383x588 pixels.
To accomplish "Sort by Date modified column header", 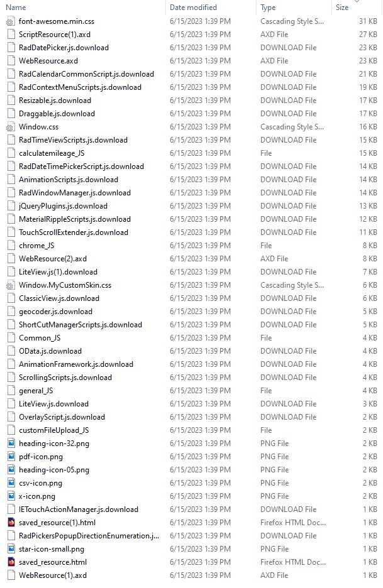I will [193, 8].
